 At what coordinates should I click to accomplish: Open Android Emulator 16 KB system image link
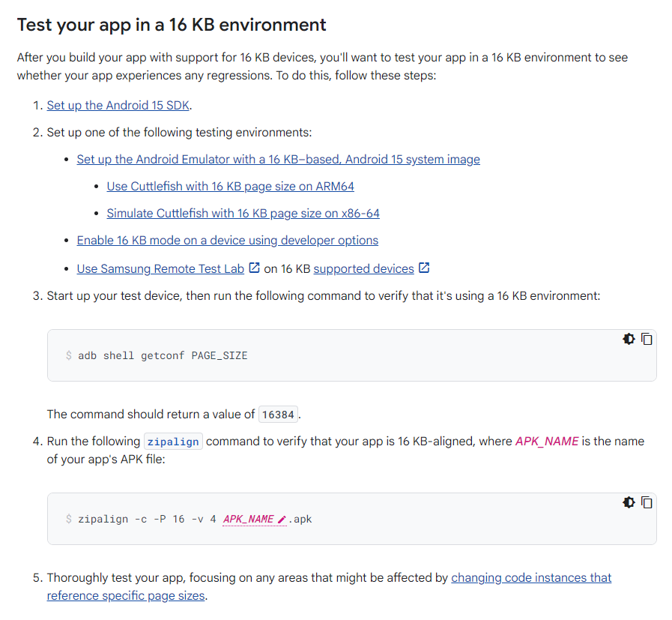click(x=278, y=159)
